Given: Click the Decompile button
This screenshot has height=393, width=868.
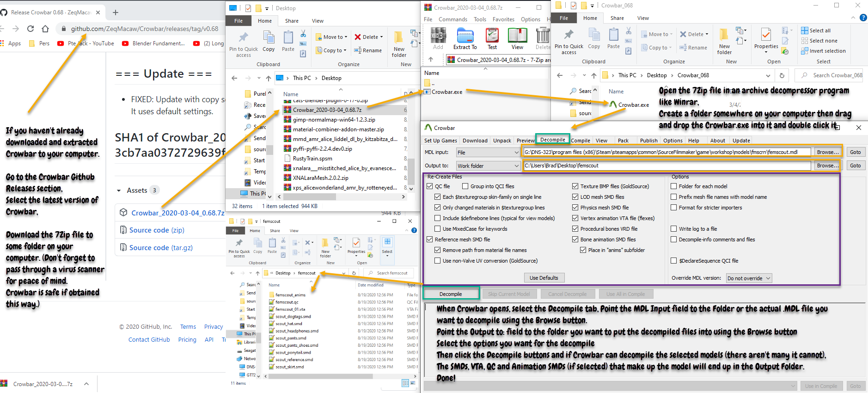Looking at the screenshot, I should tap(451, 294).
